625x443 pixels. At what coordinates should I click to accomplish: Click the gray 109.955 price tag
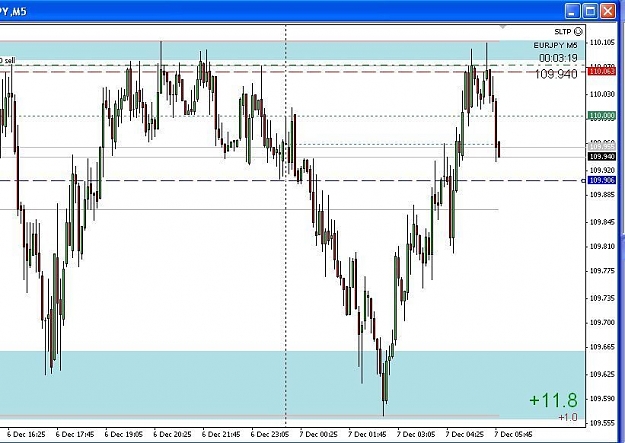coord(601,147)
